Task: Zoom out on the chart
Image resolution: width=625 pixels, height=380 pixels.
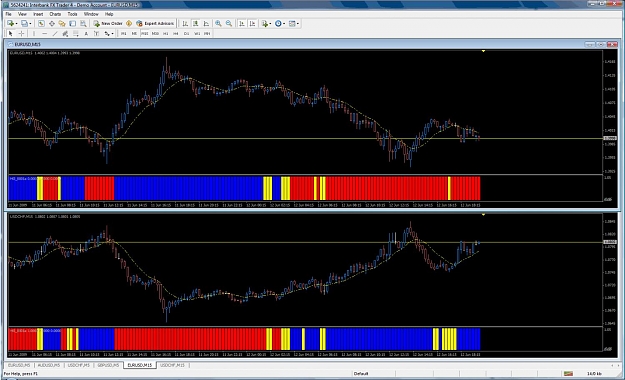Action: 229,24
